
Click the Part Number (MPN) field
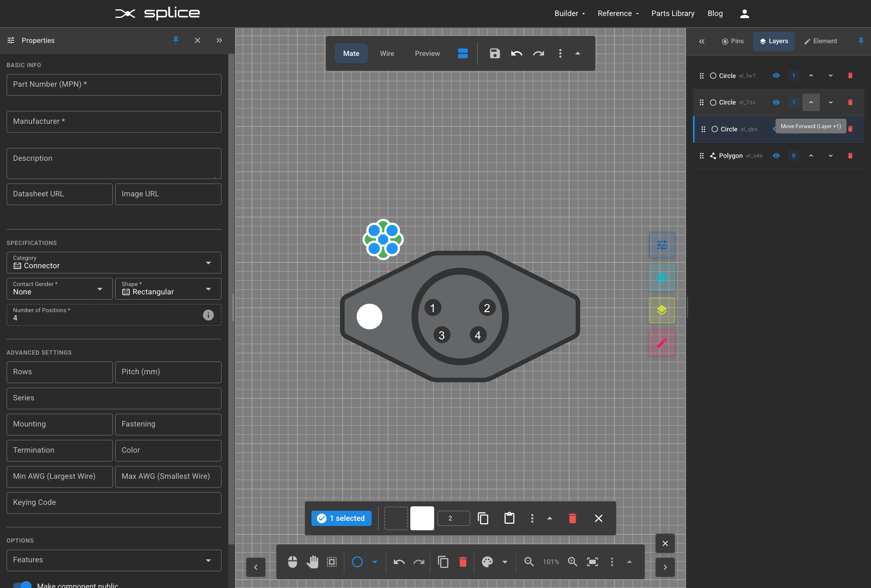tap(114, 85)
